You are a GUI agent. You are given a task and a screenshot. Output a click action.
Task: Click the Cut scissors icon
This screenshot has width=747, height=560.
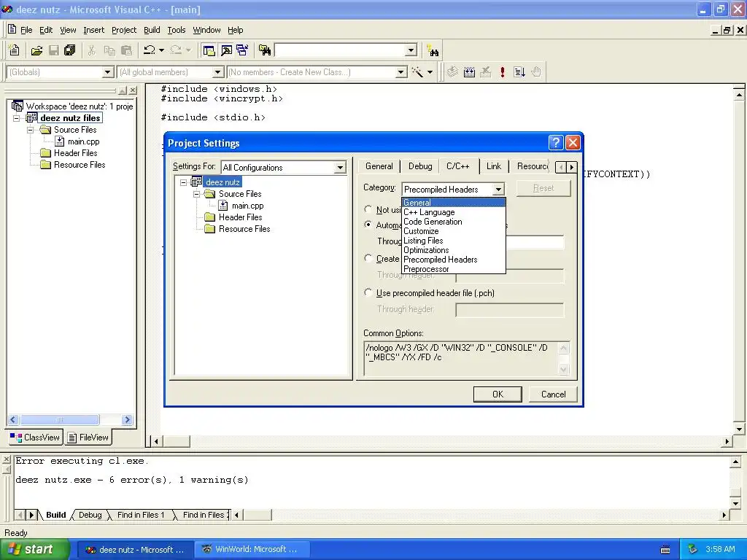coord(91,50)
